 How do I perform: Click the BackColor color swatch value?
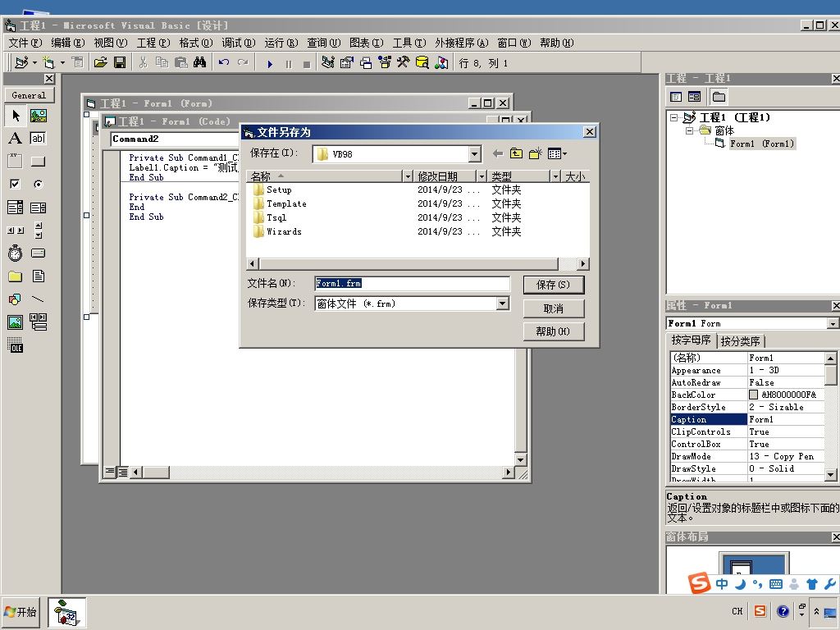(753, 395)
